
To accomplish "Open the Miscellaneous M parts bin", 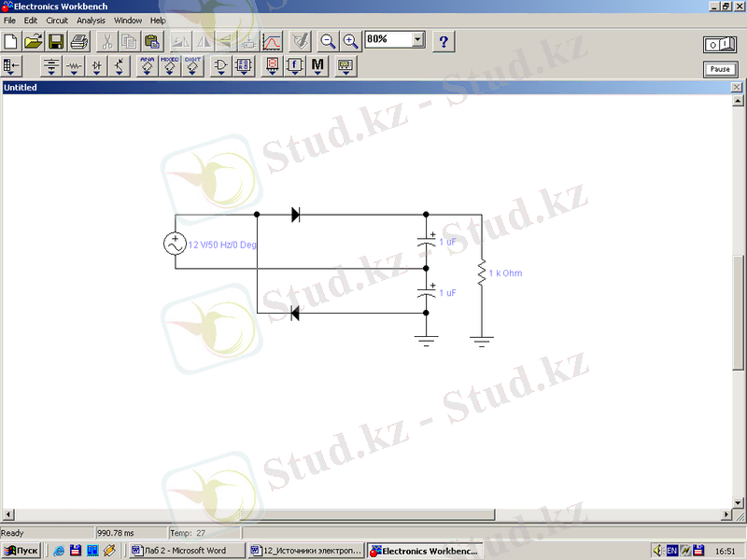I will coord(317,65).
